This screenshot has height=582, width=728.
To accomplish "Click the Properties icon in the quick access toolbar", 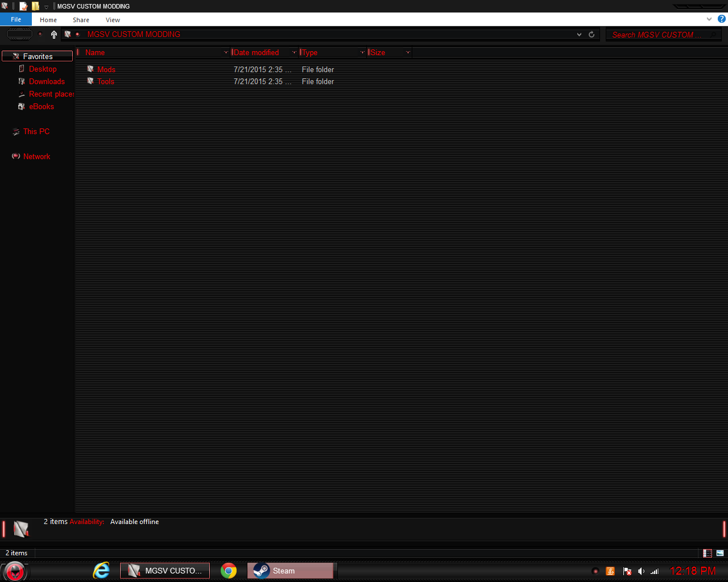I will pos(23,6).
